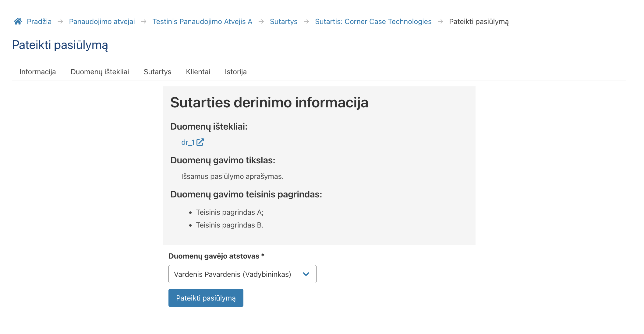Click the Pateikti pasiūlymą page heading
This screenshot has width=644, height=334.
60,45
